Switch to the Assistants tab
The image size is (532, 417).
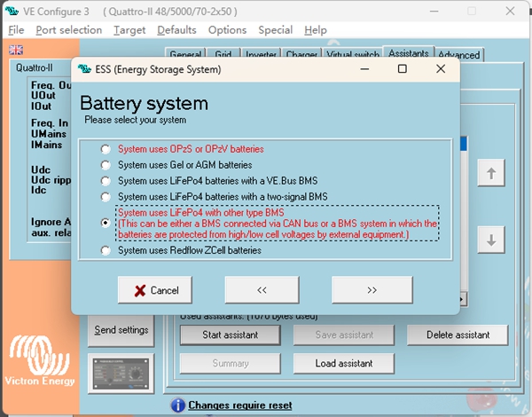[409, 53]
